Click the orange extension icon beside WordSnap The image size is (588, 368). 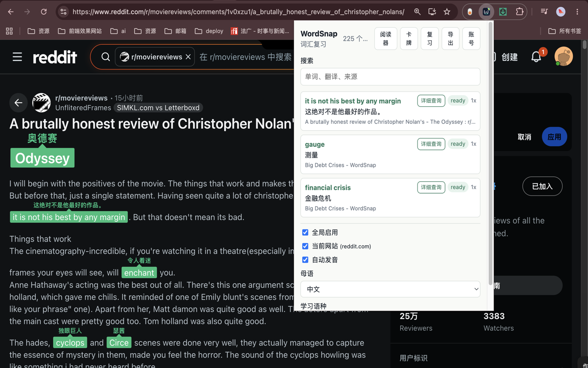point(469,11)
